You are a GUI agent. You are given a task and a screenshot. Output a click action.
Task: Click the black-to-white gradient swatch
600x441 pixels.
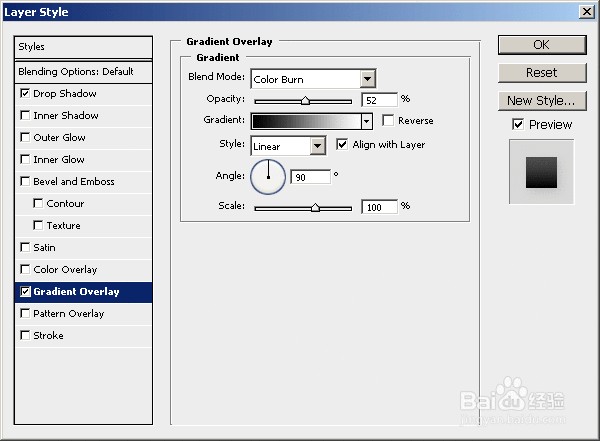tap(307, 121)
